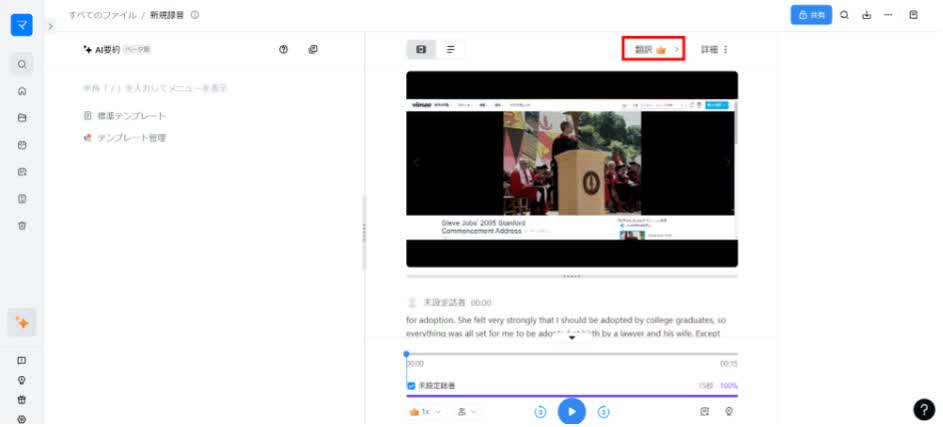
Task: Click the video panel resize handle dots
Action: tap(572, 276)
